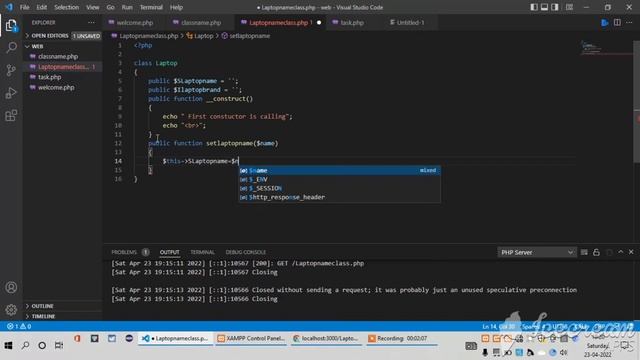Open Office icon on taskbar
Image resolution: width=640 pixels, height=360 pixels.
[x=77, y=338]
